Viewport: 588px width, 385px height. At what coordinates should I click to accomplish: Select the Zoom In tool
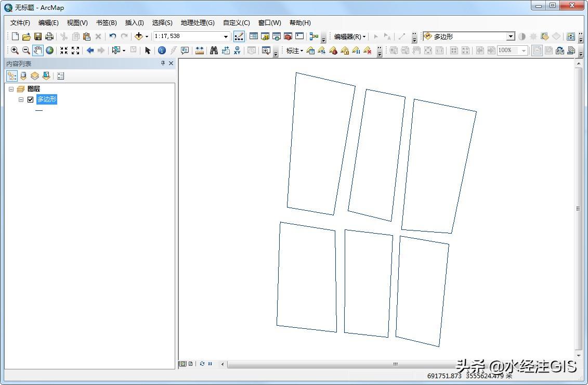(x=15, y=50)
